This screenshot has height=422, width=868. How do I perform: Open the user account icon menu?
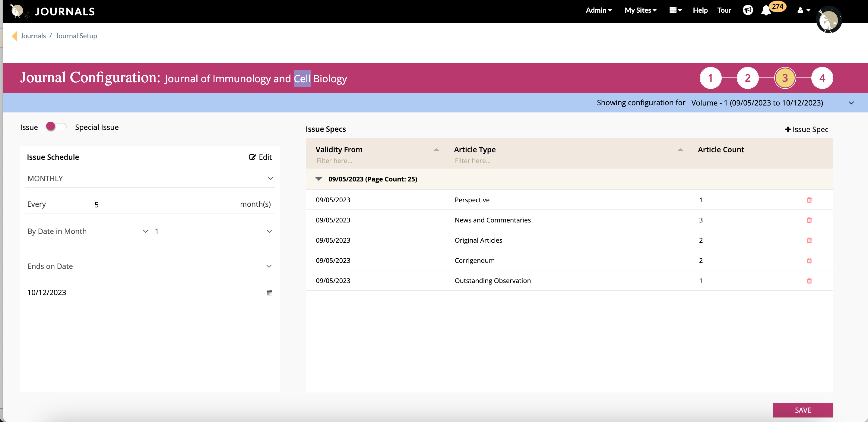803,11
